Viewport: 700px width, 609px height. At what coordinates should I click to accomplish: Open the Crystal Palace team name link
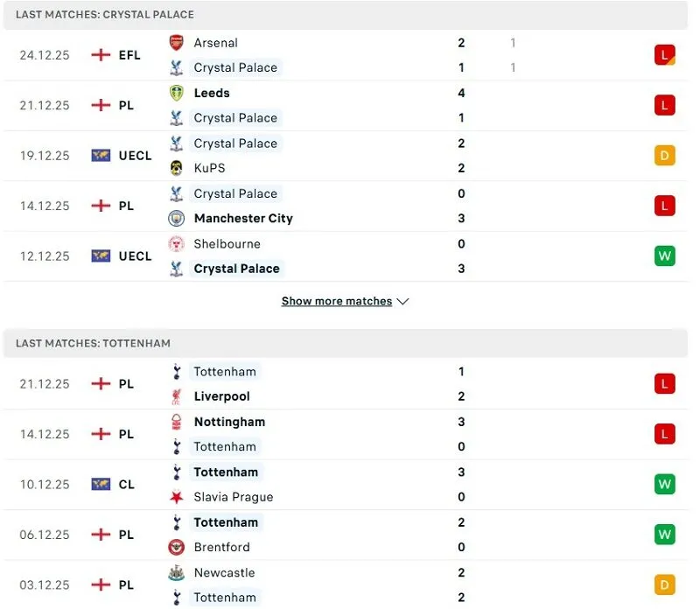(236, 67)
